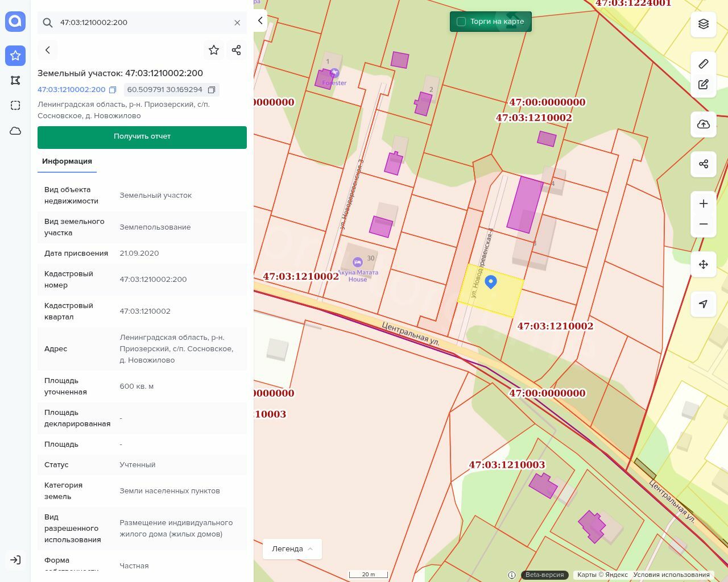
Task: Open the favorites section in sidebar
Action: click(x=15, y=56)
